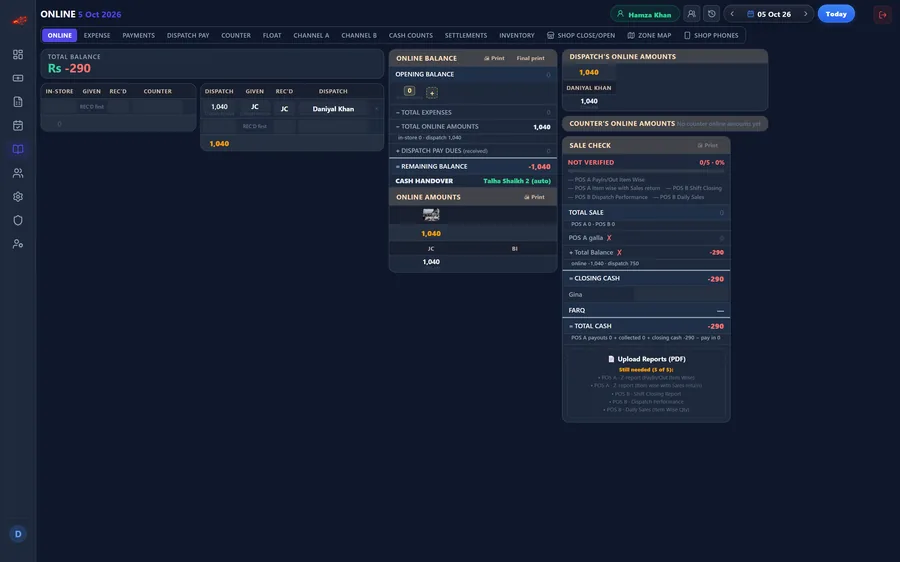The width and height of the screenshot is (900, 562).
Task: Switch to the CHANNEL A tab
Action: click(311, 35)
